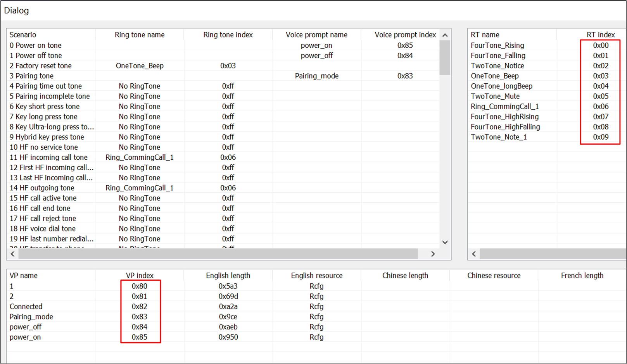
Task: Click the Ring tone index column header
Action: [x=228, y=35]
